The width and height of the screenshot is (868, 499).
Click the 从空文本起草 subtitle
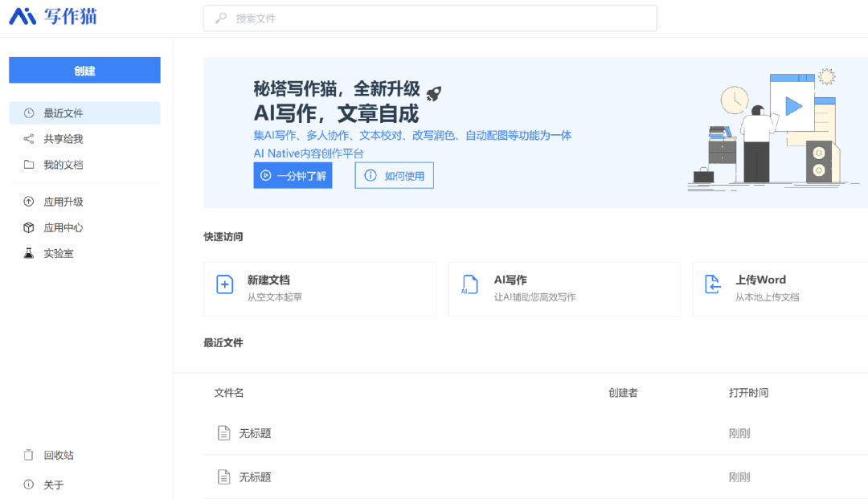[x=275, y=297]
